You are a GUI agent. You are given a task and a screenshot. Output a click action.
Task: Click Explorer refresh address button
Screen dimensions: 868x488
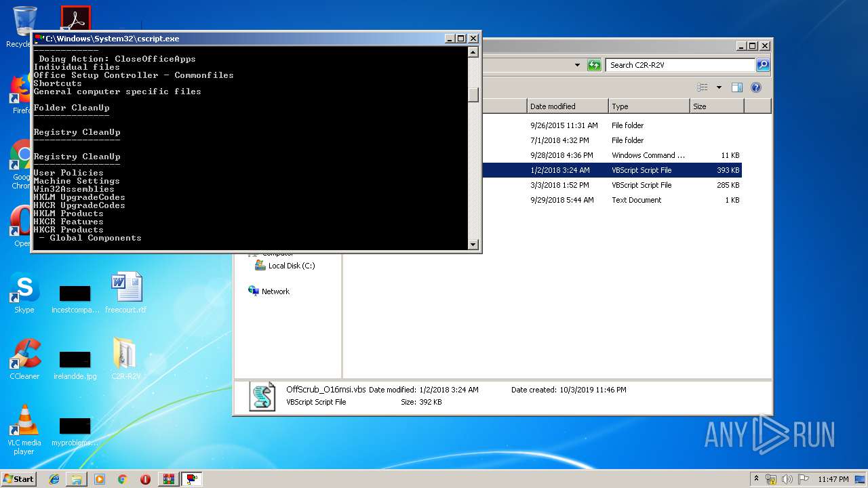click(x=594, y=65)
